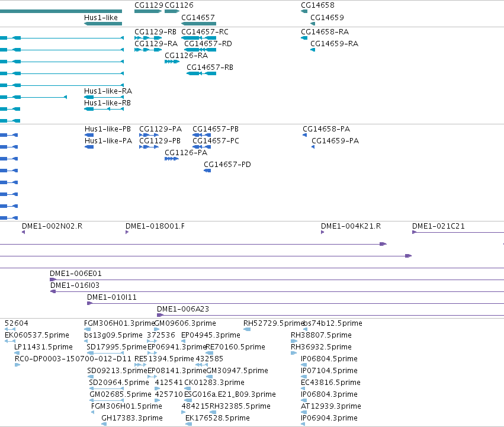Click BAC clone DME1-010I11

tap(112, 297)
